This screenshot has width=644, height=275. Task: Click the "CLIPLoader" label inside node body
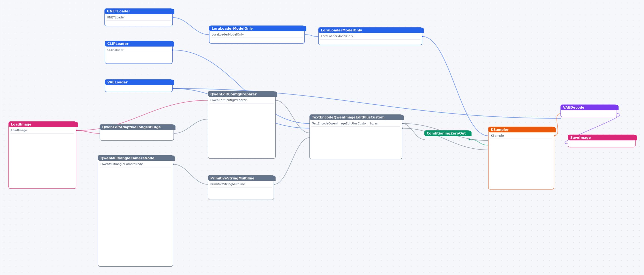click(x=115, y=50)
